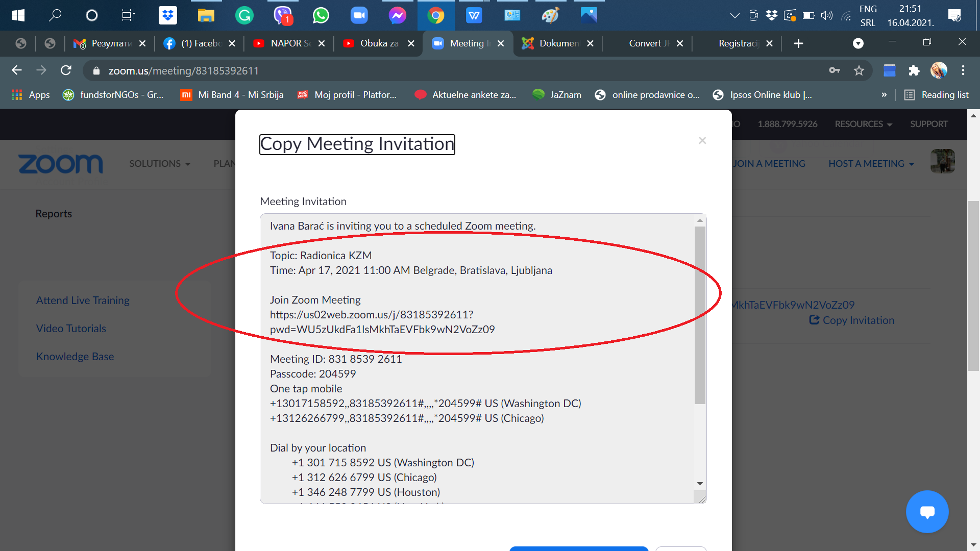The width and height of the screenshot is (980, 551).
Task: Click the invitation scrollbar up arrow
Action: pos(700,220)
